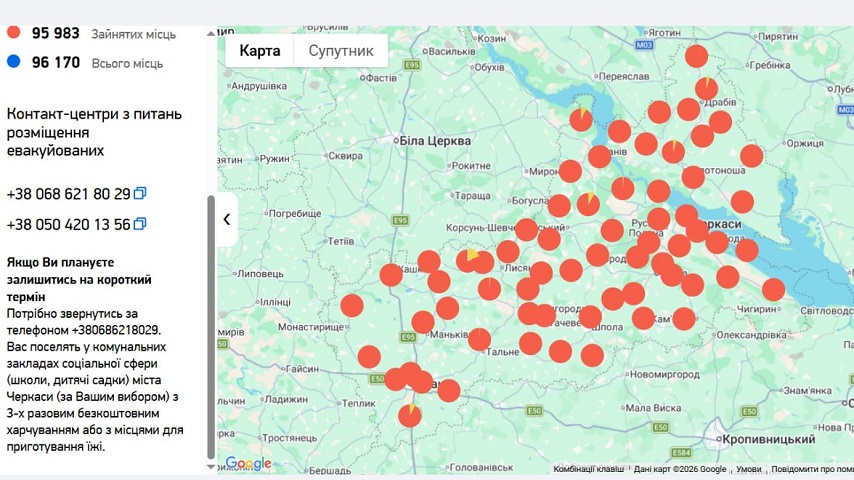Click the leftmost red marker on the map
This screenshot has height=480, width=854.
point(352,305)
